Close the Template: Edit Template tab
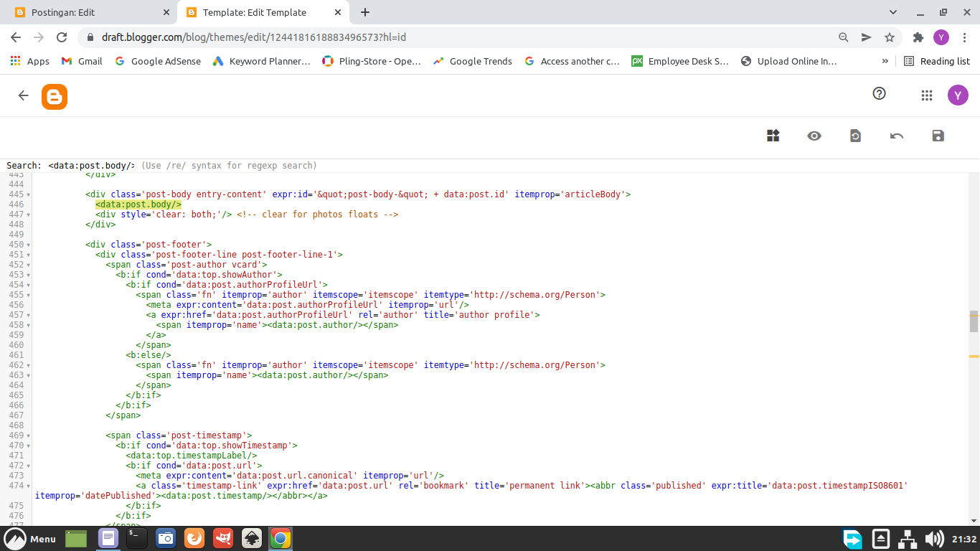980x551 pixels. pyautogui.click(x=338, y=12)
